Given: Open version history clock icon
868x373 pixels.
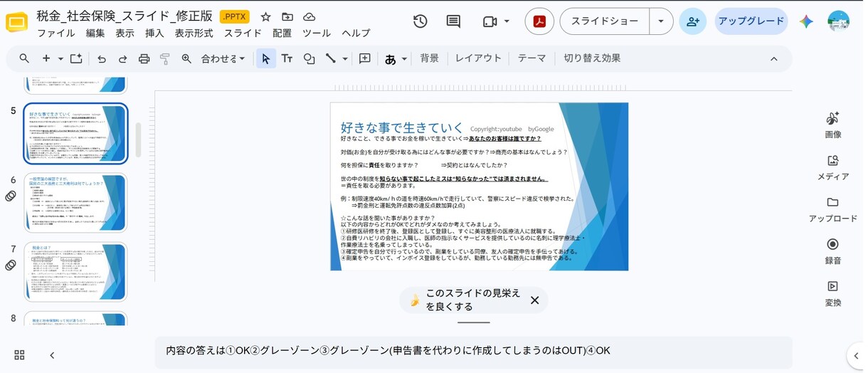Looking at the screenshot, I should tap(420, 21).
